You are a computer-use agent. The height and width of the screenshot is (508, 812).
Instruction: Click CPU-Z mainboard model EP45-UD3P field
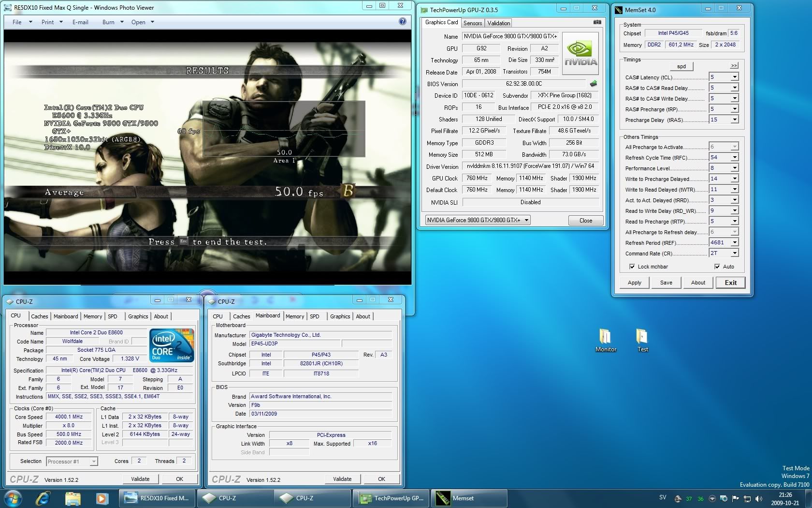[x=295, y=344]
